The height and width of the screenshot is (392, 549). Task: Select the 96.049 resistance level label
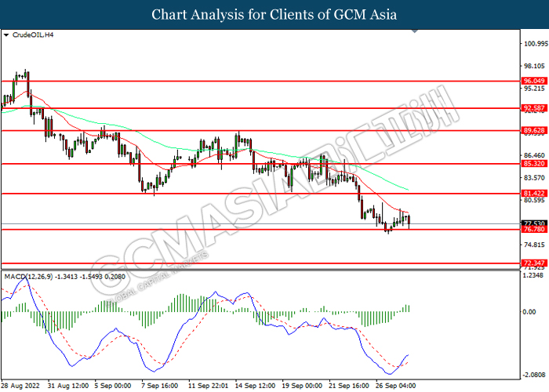pyautogui.click(x=534, y=82)
